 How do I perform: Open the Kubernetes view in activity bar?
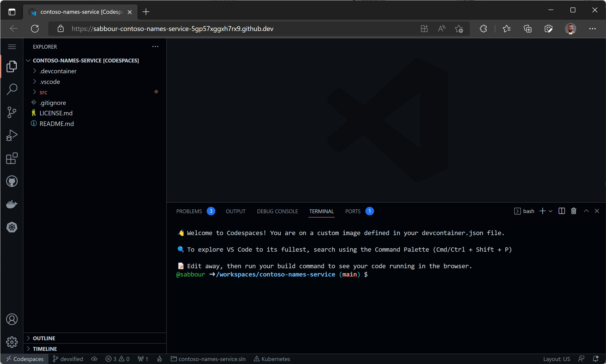point(12,227)
